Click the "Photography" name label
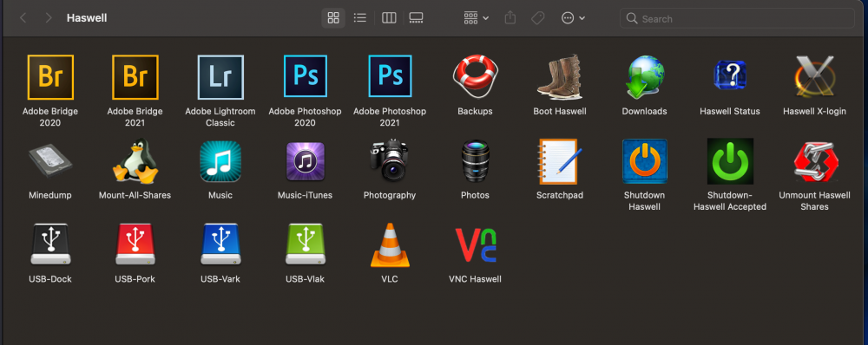This screenshot has height=345, width=868. coord(390,195)
